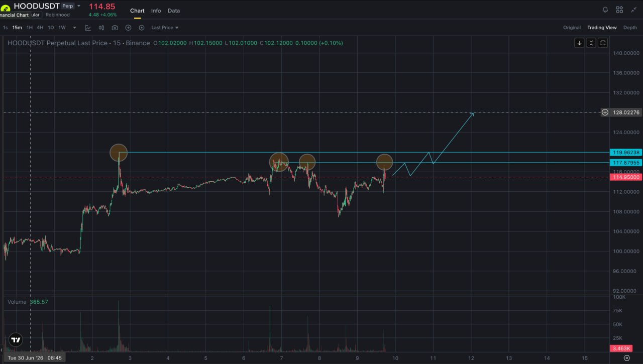
Task: Click the collapse pane chevrons button
Action: pyautogui.click(x=591, y=43)
